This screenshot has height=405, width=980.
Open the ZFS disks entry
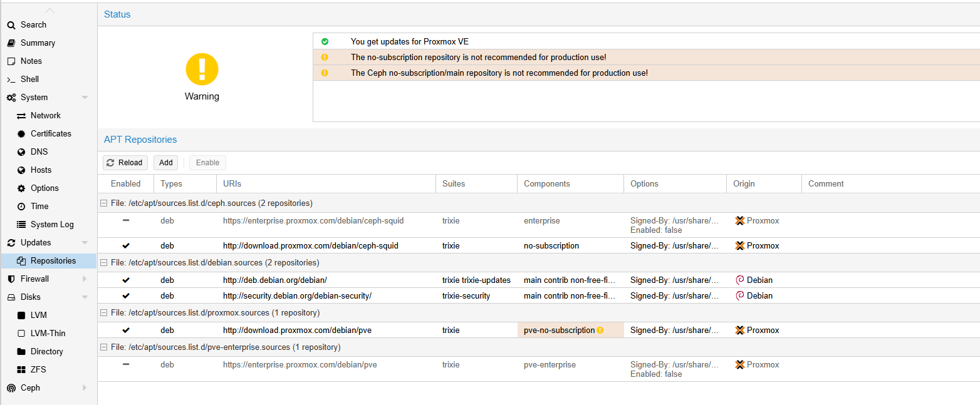coord(48,370)
